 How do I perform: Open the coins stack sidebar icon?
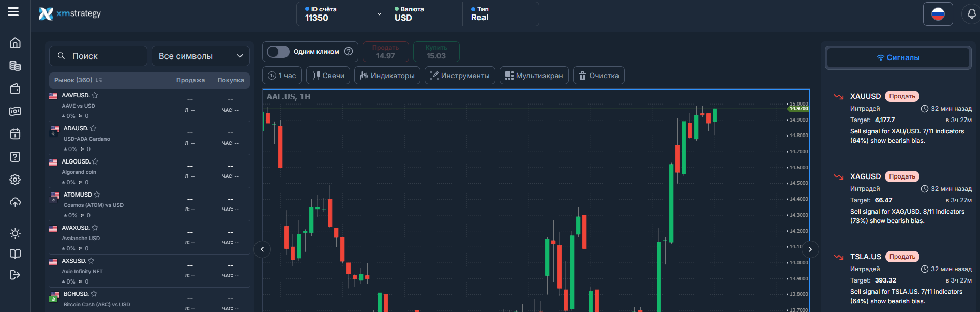[15, 66]
